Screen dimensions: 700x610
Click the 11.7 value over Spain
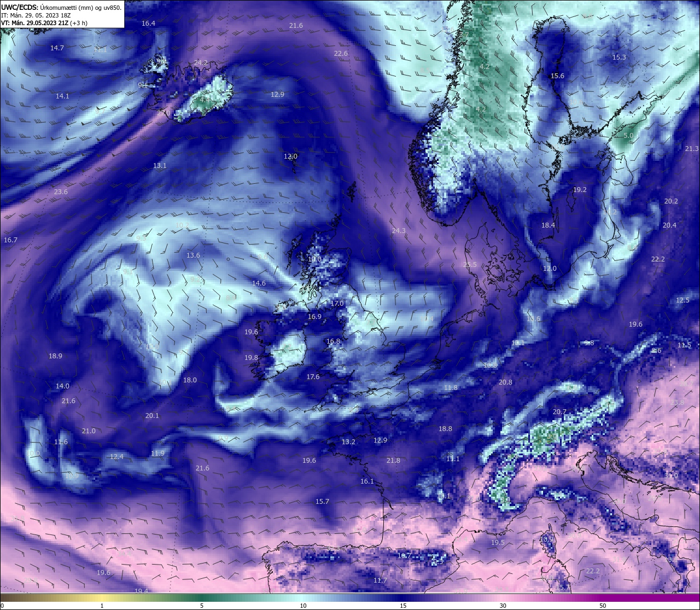point(380,580)
